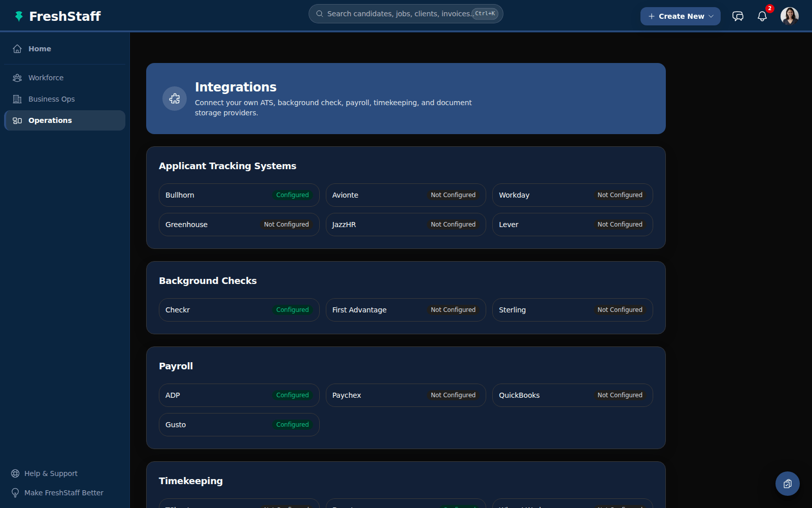The width and height of the screenshot is (812, 508).
Task: Open the Bullhorn integration card
Action: 239,195
